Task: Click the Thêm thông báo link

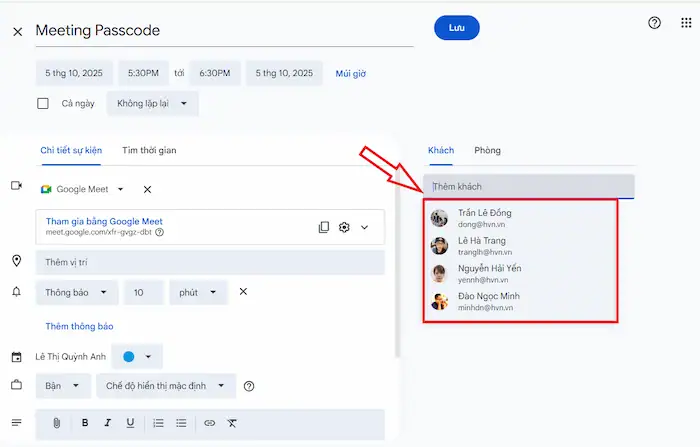Action: pos(79,326)
